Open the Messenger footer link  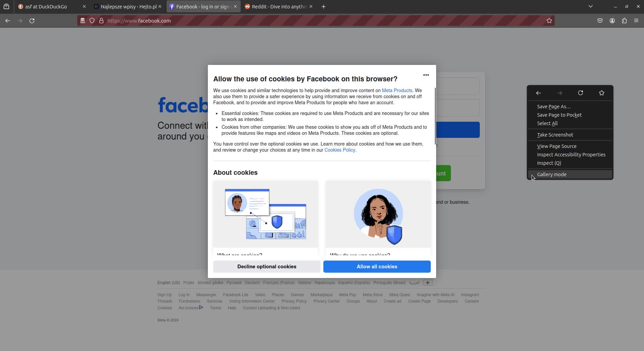click(206, 295)
